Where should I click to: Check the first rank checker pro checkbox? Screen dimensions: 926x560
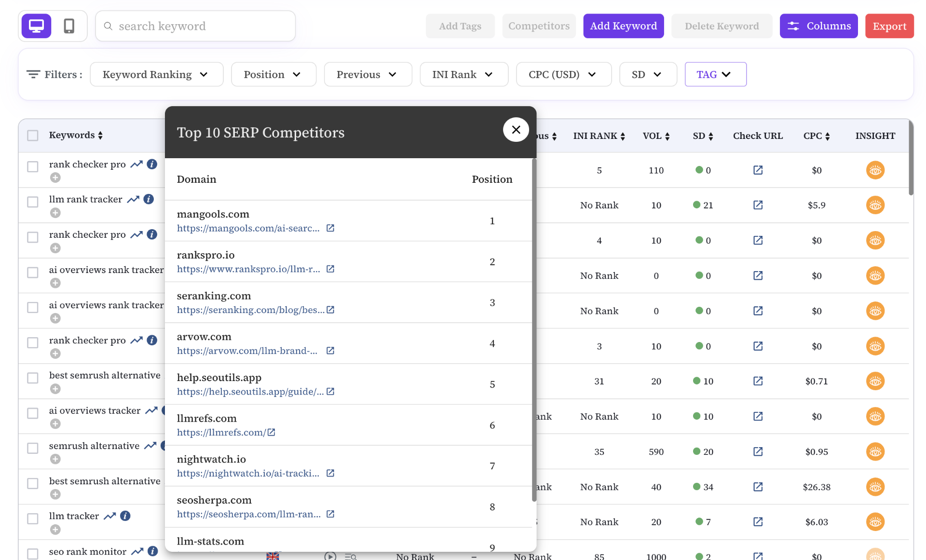33,167
